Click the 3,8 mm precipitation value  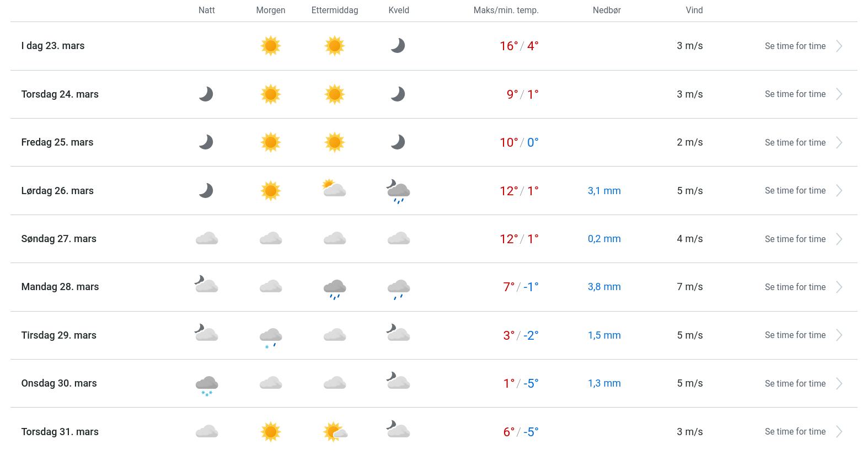[x=604, y=287]
